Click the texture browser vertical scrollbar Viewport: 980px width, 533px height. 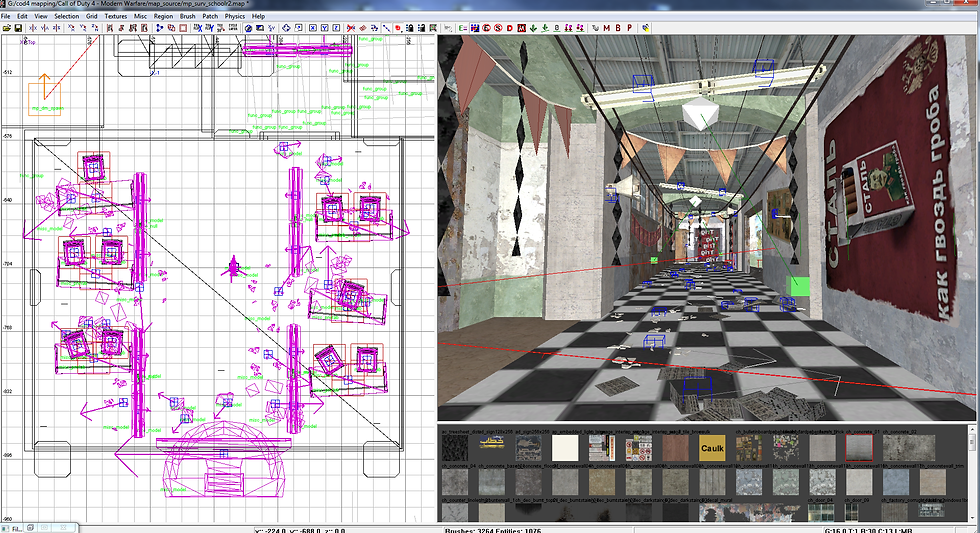pyautogui.click(x=971, y=475)
